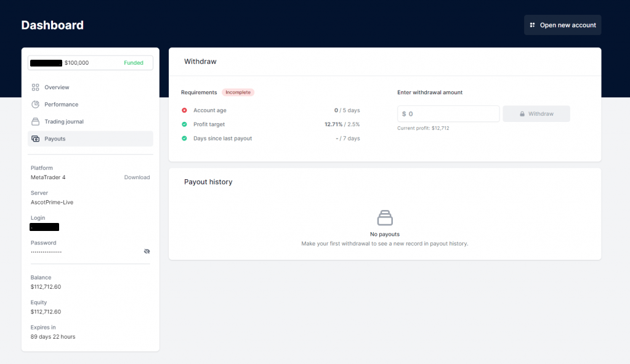This screenshot has height=364, width=630.
Task: Select the Overview grid icon
Action: pyautogui.click(x=36, y=87)
